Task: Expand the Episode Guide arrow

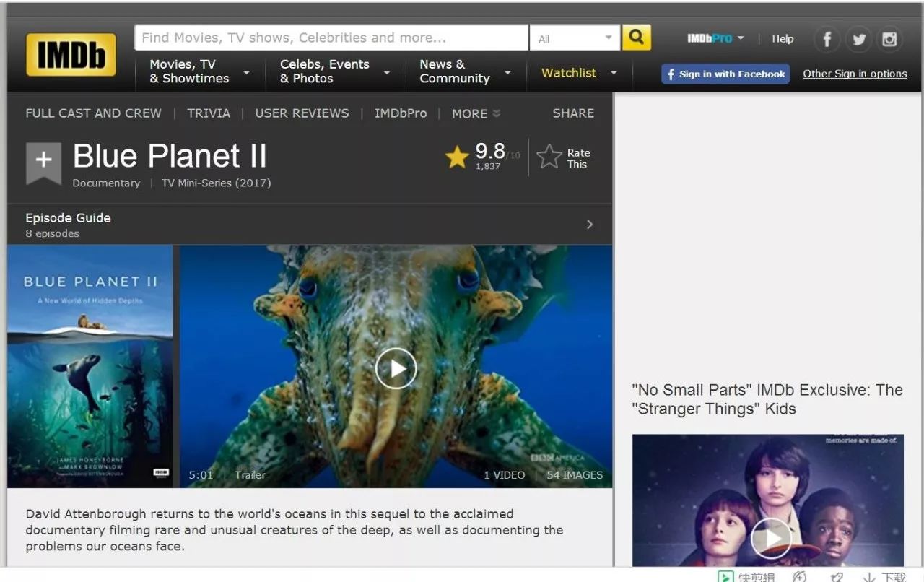Action: [590, 225]
